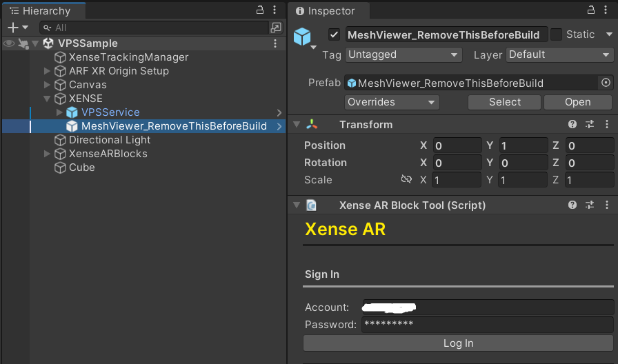Click the Hierarchy search-by-type icon

[x=276, y=28]
